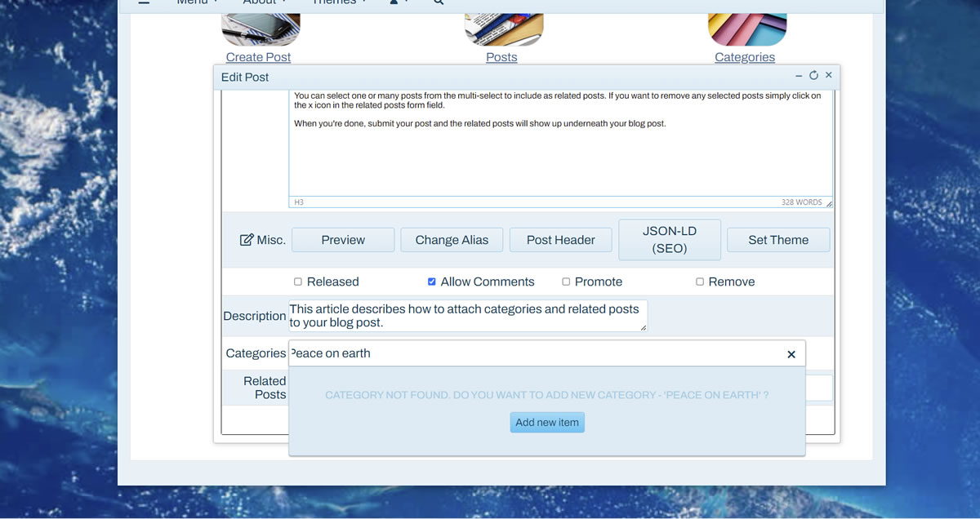Click the Set Theme button
The width and height of the screenshot is (980, 519).
[778, 240]
